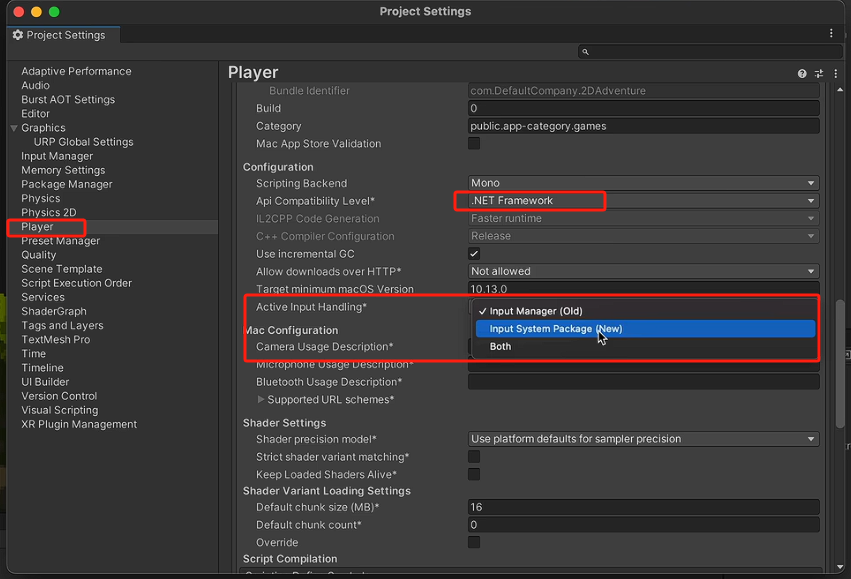851x579 pixels.
Task: Expand Supported URL schemes foldout
Action: 261,399
